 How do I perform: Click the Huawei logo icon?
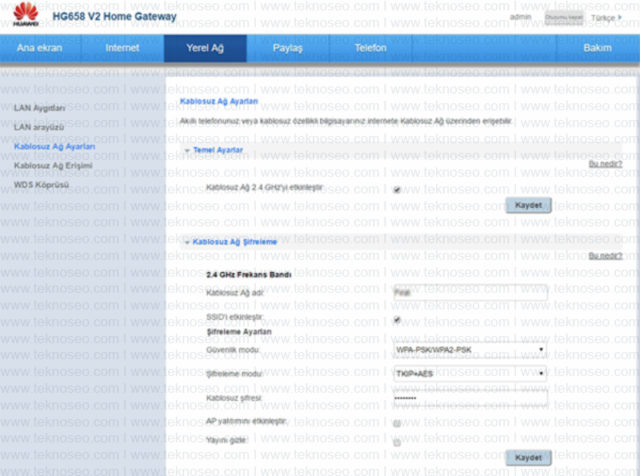[25, 13]
